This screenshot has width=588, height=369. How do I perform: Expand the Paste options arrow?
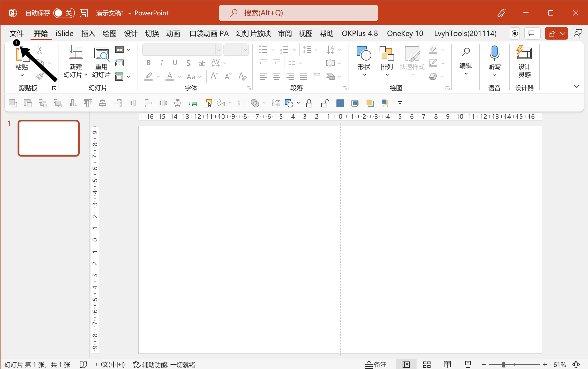point(22,75)
